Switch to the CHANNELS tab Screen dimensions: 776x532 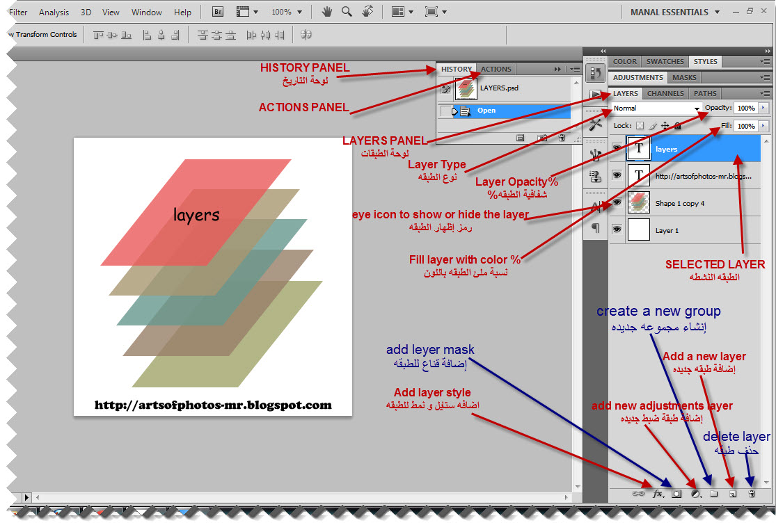(x=665, y=92)
